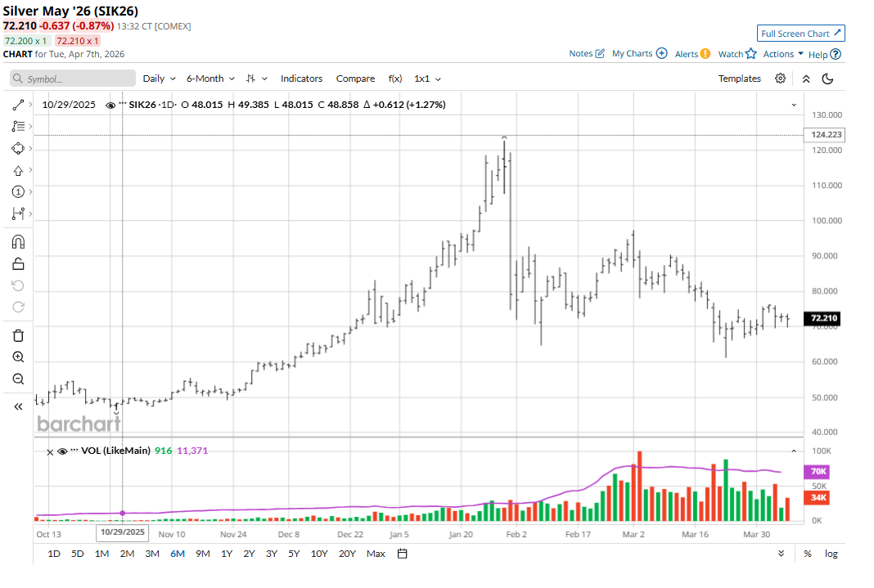Screen dimensions: 874x588
Task: Open the geometric shapes tool group
Action: tap(18, 149)
